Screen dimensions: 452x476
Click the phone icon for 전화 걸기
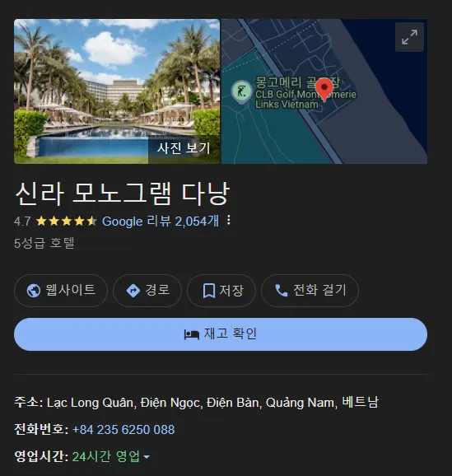[281, 291]
